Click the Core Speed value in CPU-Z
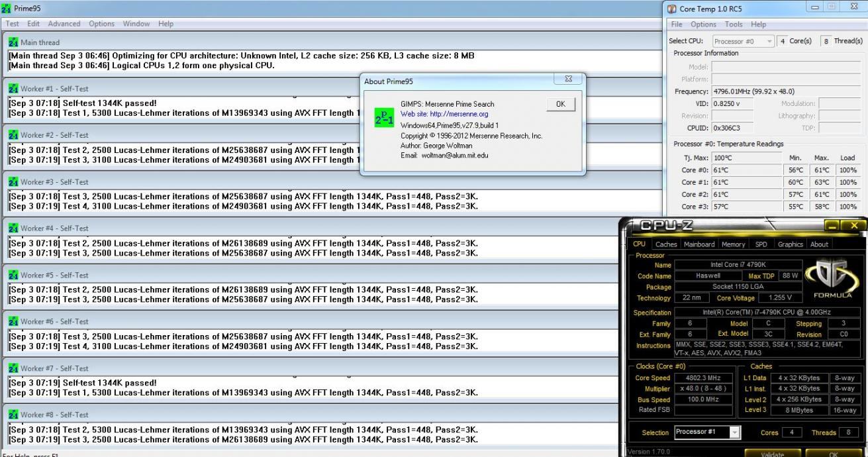Viewport: 868px width, 457px height. point(703,378)
